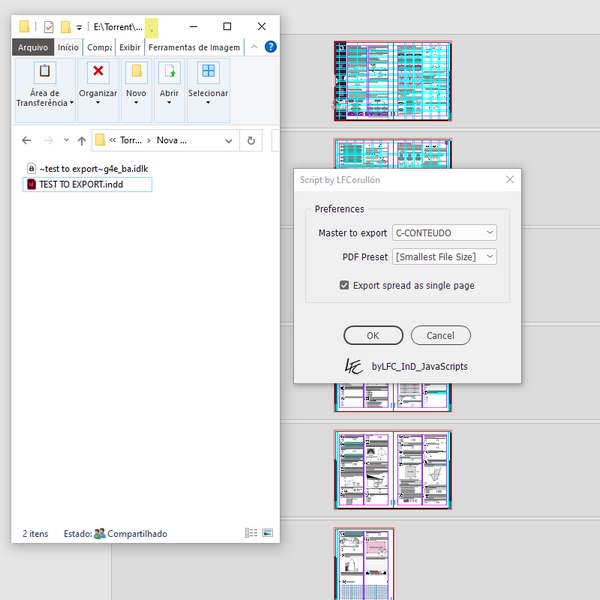
Task: Collapse the Explorer ribbon with the chevron
Action: (257, 46)
